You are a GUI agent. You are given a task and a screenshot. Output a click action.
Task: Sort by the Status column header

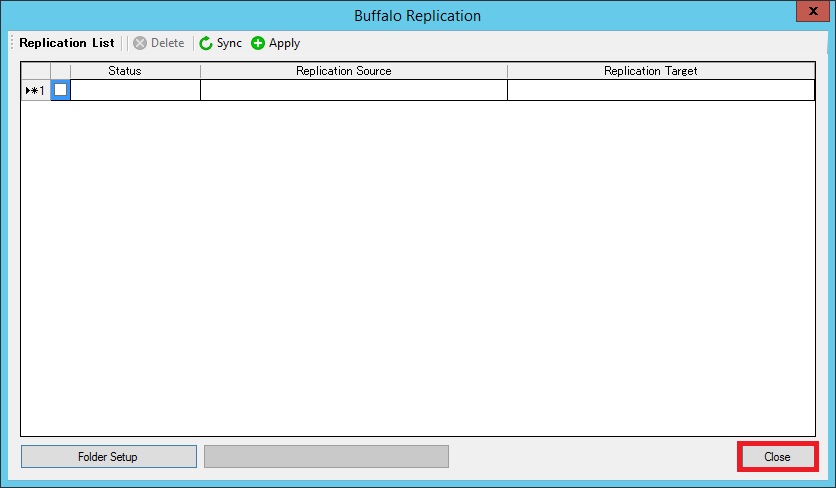pos(125,71)
